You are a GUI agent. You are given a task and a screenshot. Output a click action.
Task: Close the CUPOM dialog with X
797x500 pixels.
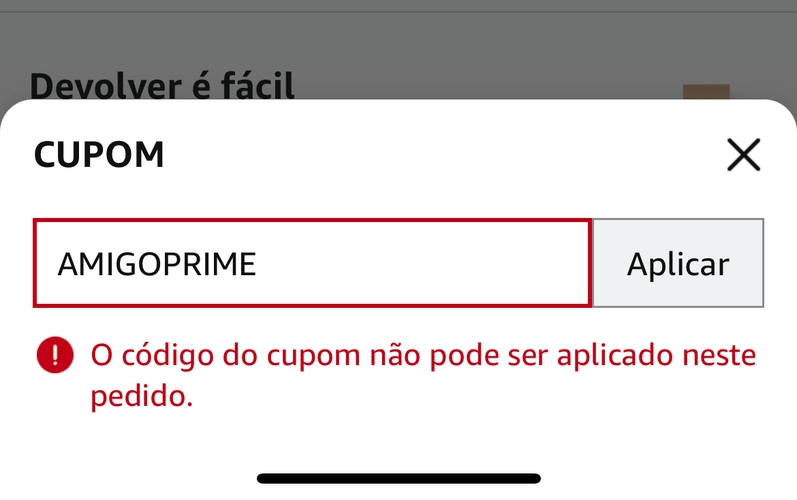(x=743, y=155)
